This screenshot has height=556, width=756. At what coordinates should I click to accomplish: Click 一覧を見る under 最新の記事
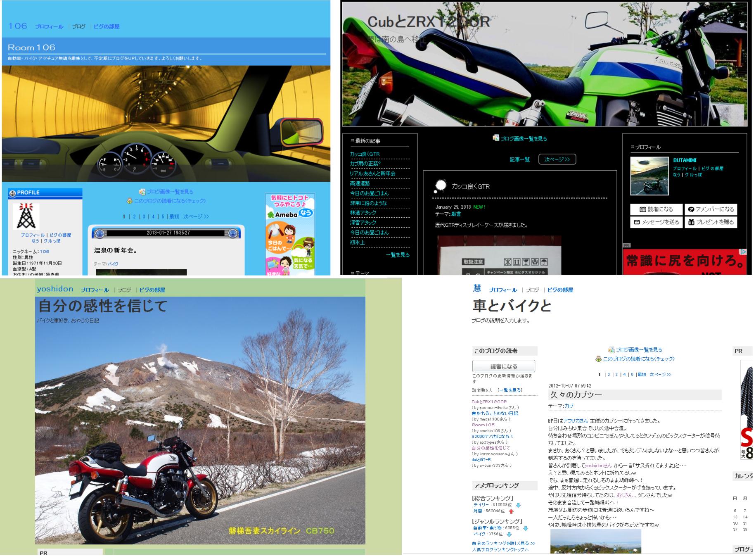pos(398,255)
